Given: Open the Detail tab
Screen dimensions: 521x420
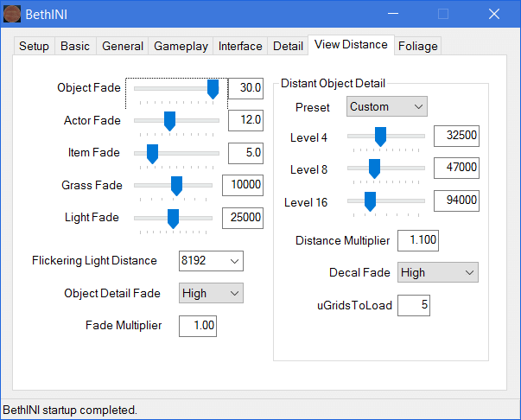Looking at the screenshot, I should pyautogui.click(x=288, y=47).
